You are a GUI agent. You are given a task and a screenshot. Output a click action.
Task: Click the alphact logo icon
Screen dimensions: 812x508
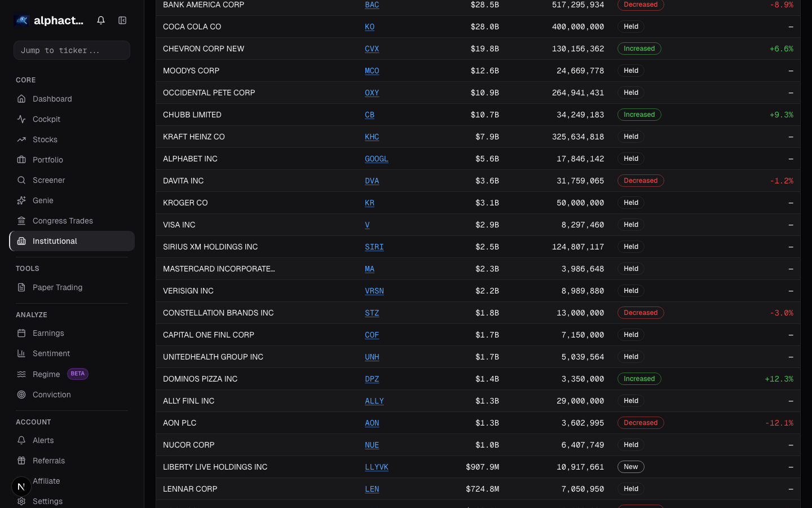pos(21,20)
